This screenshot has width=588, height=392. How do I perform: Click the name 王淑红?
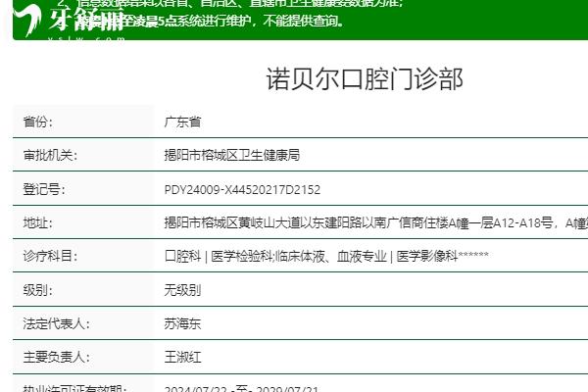pyautogui.click(x=182, y=357)
